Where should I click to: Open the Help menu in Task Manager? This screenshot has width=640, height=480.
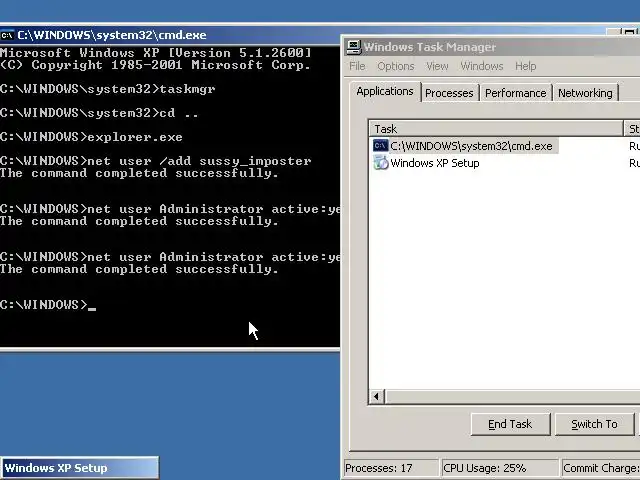pyautogui.click(x=525, y=66)
